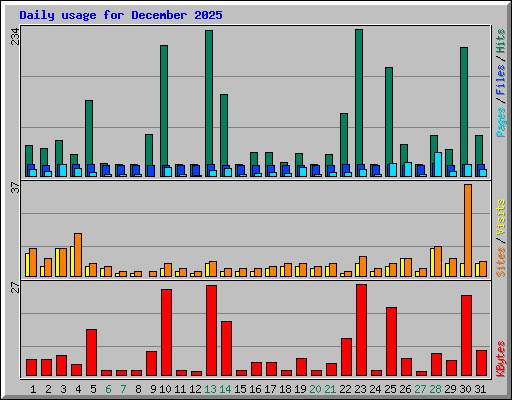Click the red KBytes bar for day 25
Image resolution: width=512 pixels, height=400 pixels.
[x=391, y=341]
